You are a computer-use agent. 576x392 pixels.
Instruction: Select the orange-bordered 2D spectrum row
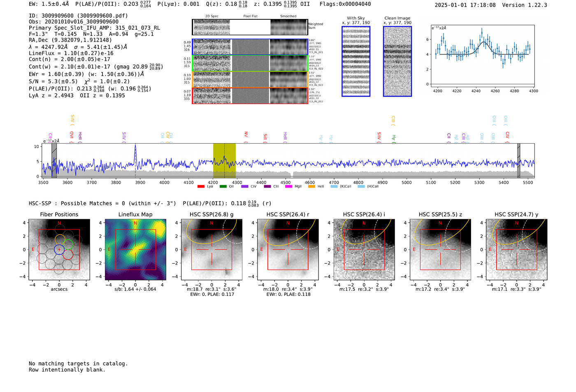[x=250, y=79]
